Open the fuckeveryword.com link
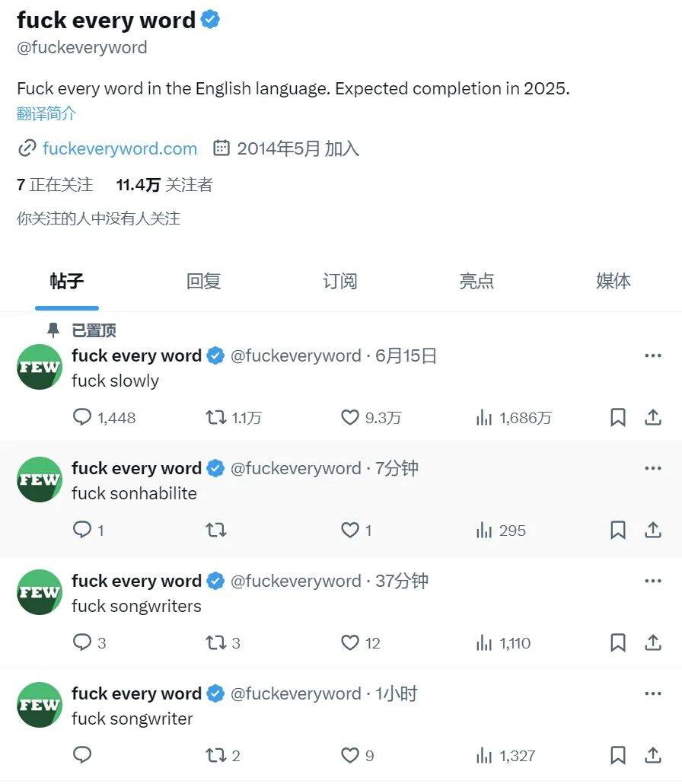The image size is (682, 784). pos(120,148)
